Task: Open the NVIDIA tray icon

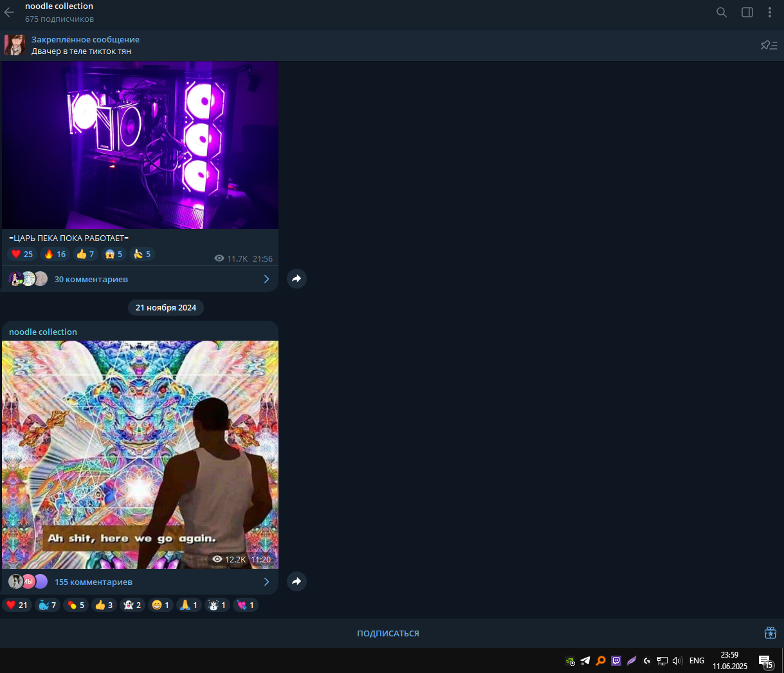Action: click(x=570, y=661)
